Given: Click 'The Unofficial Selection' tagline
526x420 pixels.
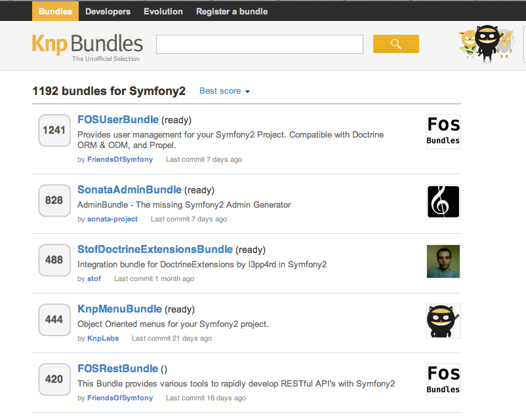Looking at the screenshot, I should pyautogui.click(x=106, y=59).
